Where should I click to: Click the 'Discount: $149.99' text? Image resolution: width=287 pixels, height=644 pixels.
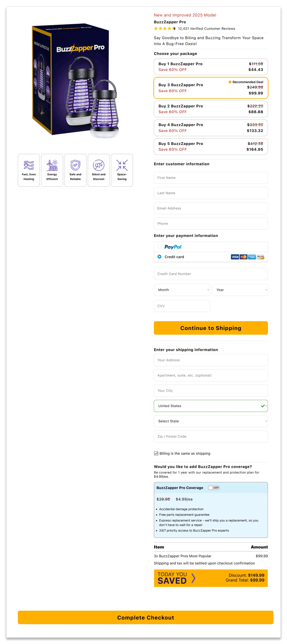(x=246, y=575)
